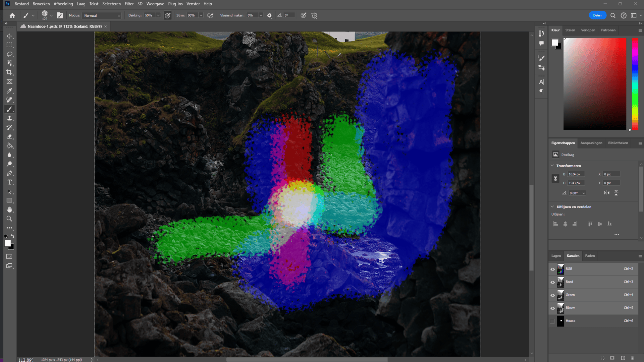
Task: Click the hue spectrum slider
Action: click(x=635, y=84)
